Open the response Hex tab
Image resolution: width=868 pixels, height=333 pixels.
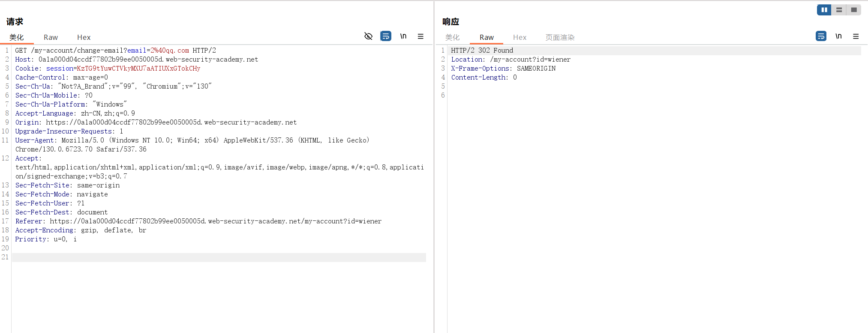(x=520, y=38)
